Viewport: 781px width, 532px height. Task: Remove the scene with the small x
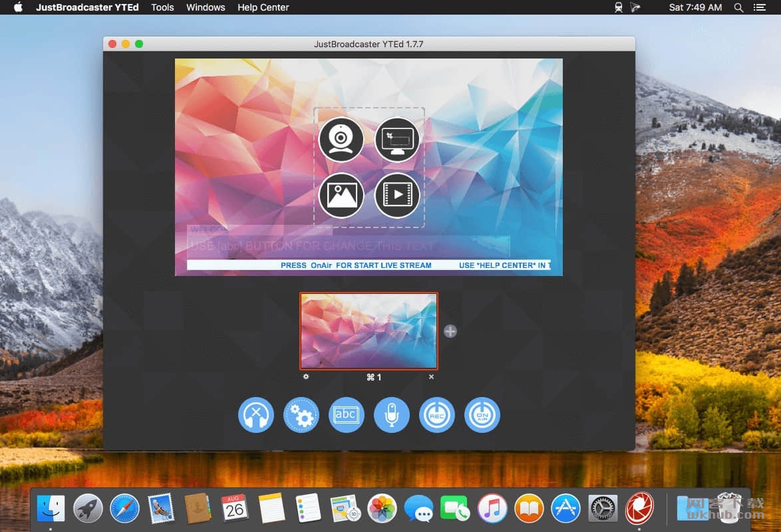(431, 377)
